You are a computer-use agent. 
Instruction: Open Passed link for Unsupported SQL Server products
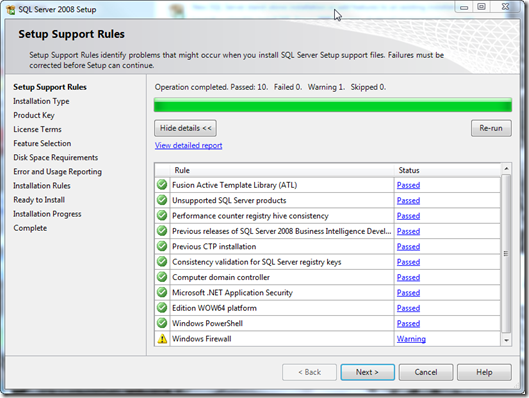(408, 201)
